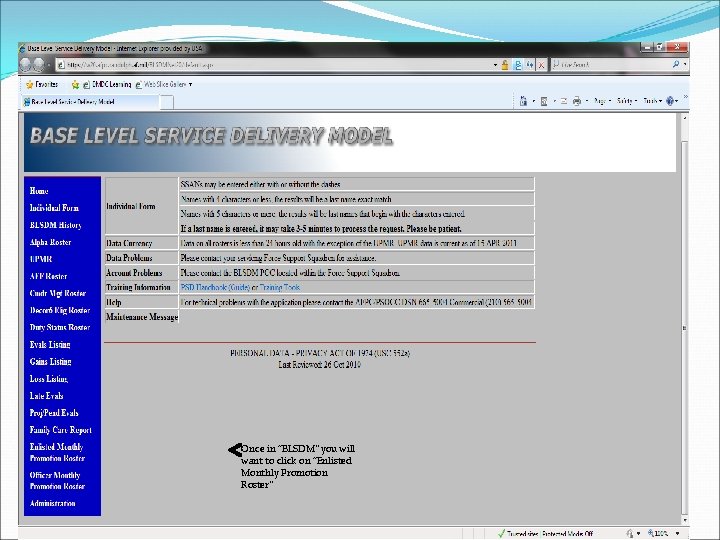
Task: Open the DMDC Learning favorites link
Action: click(x=107, y=84)
